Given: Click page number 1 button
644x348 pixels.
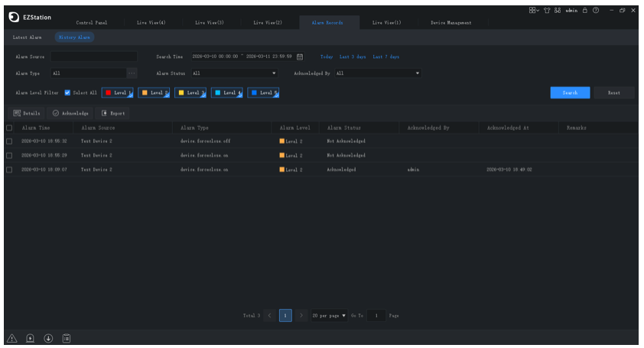Looking at the screenshot, I should [285, 316].
